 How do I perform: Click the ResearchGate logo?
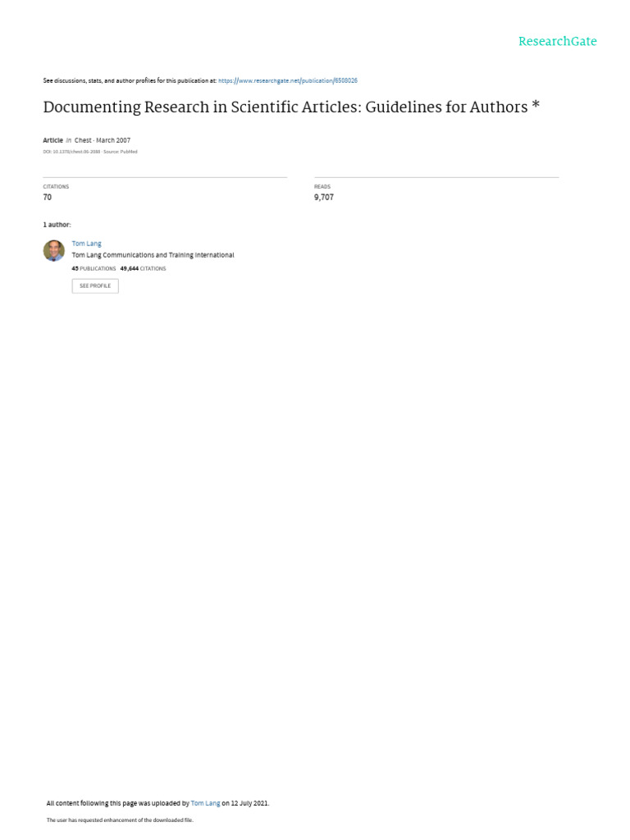point(557,41)
